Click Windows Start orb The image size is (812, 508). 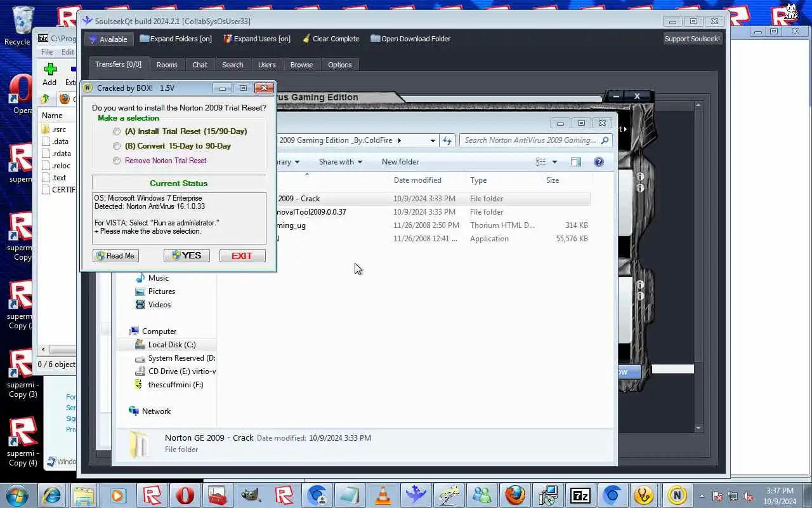17,495
